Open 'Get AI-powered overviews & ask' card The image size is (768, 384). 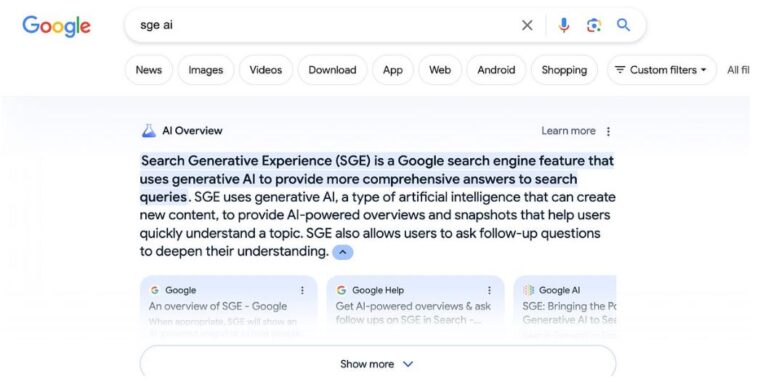click(415, 307)
